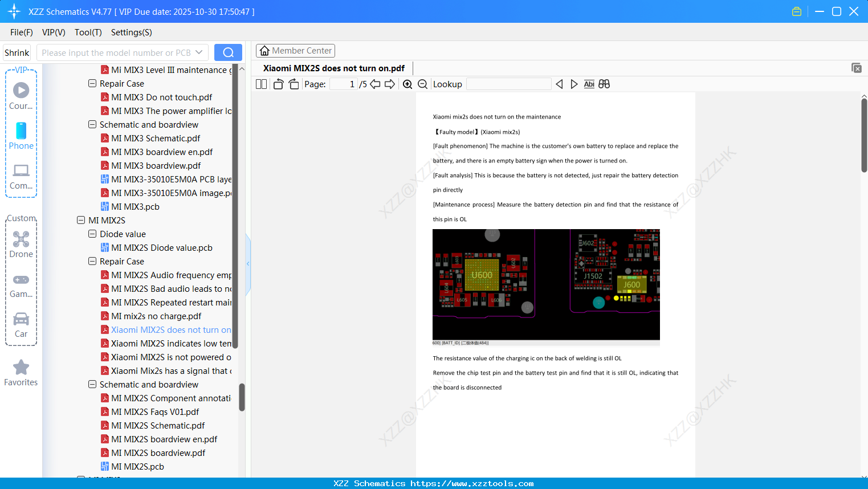The image size is (868, 489).
Task: Collapse the MI MIX2S tree node
Action: pos(81,221)
